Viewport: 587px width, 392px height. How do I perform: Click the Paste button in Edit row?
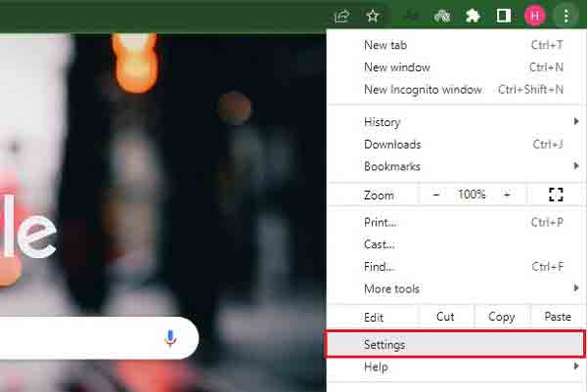(558, 317)
